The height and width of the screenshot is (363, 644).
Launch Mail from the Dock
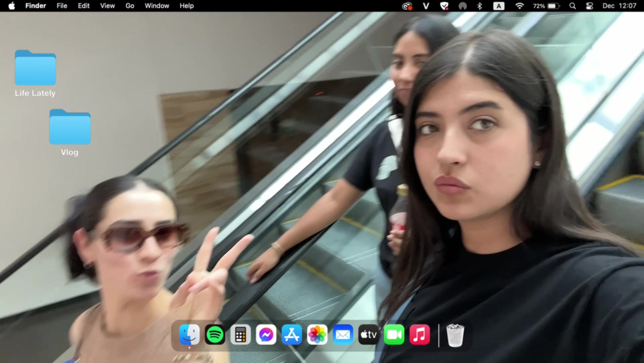click(x=343, y=335)
